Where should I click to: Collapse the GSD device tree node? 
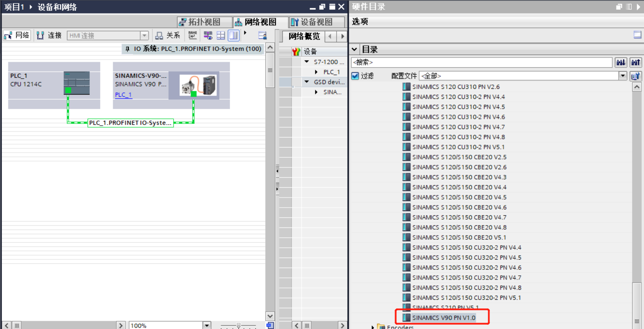coord(307,82)
